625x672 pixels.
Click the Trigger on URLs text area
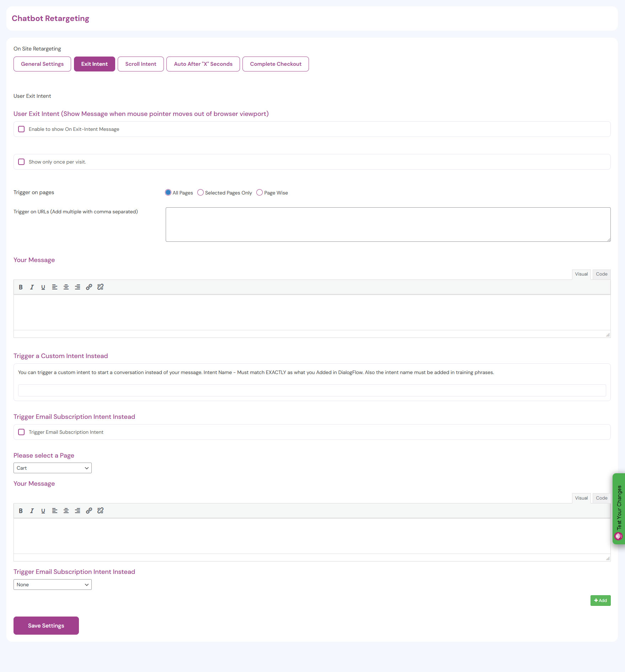point(388,225)
